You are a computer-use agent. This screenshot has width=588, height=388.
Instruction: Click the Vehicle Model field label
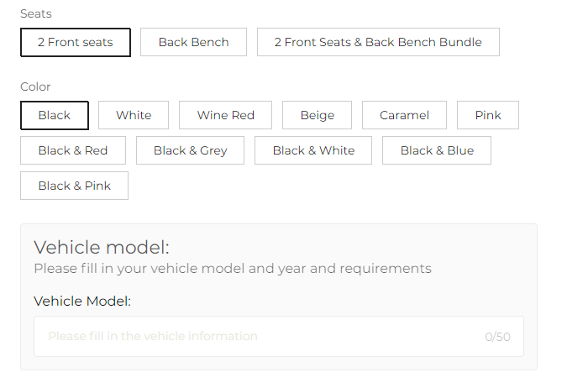pos(82,301)
